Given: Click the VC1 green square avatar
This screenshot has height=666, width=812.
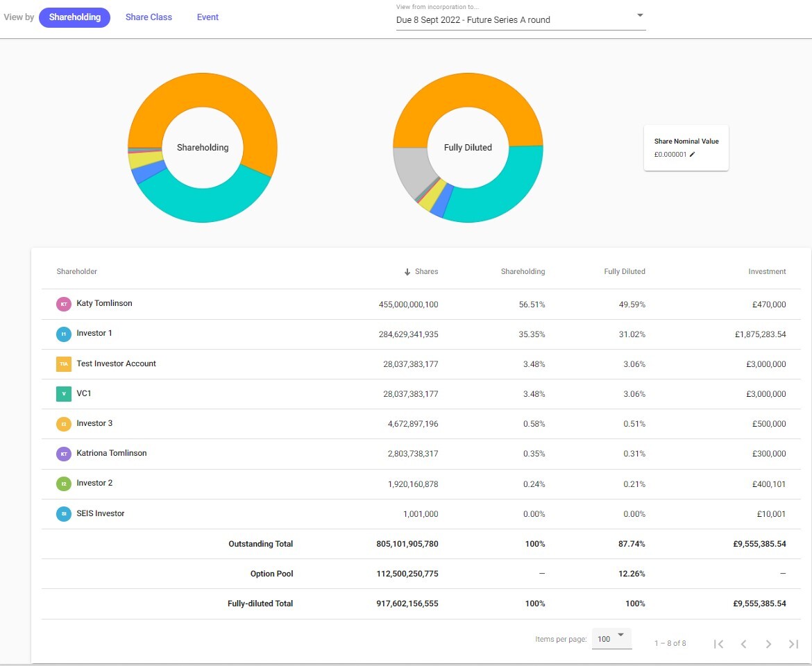Looking at the screenshot, I should coord(64,393).
